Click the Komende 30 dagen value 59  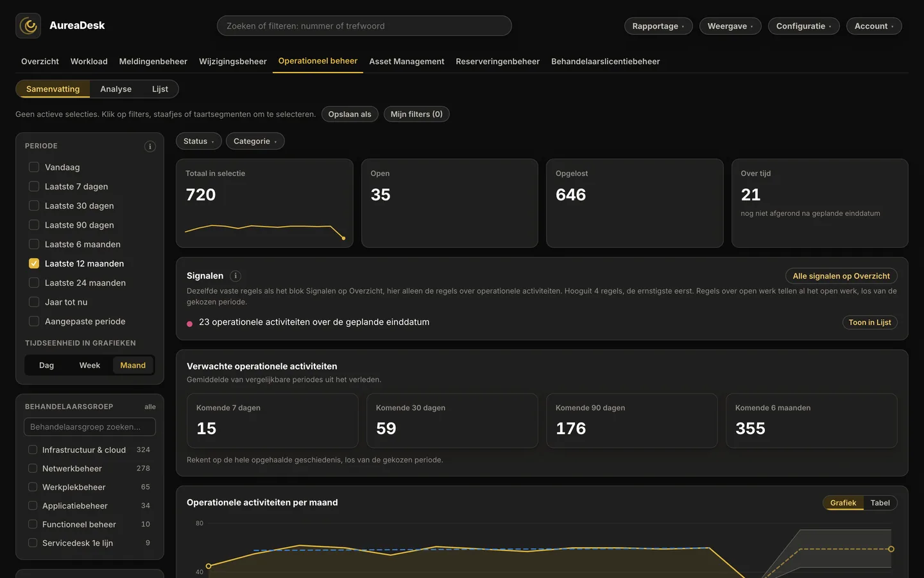(x=386, y=428)
